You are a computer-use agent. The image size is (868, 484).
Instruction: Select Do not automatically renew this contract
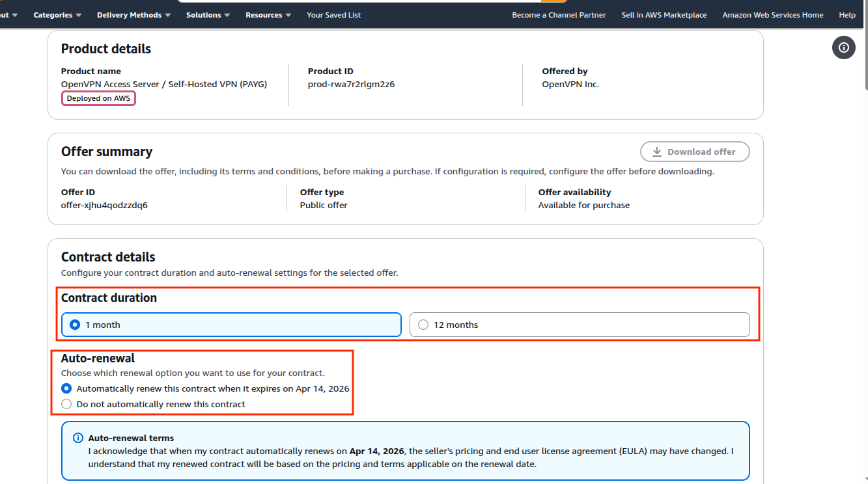coord(66,404)
